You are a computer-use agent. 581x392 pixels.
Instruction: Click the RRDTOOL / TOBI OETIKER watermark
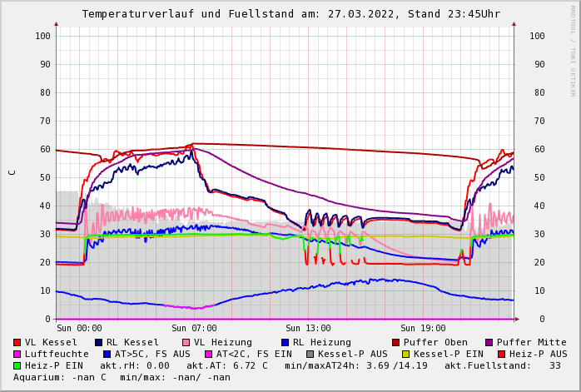573,50
